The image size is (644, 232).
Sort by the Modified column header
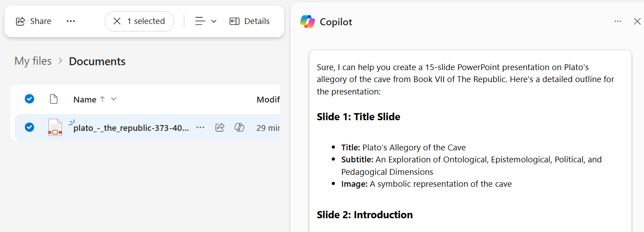pos(268,99)
